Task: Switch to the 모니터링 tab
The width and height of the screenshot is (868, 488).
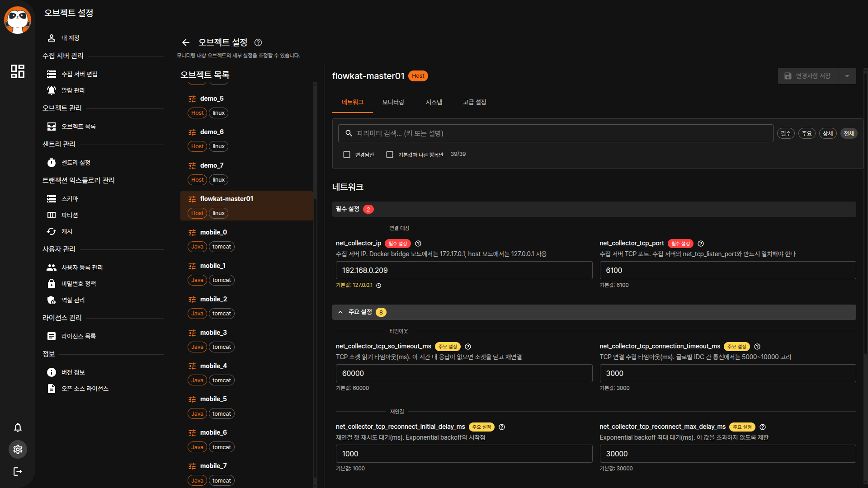Action: (x=393, y=102)
